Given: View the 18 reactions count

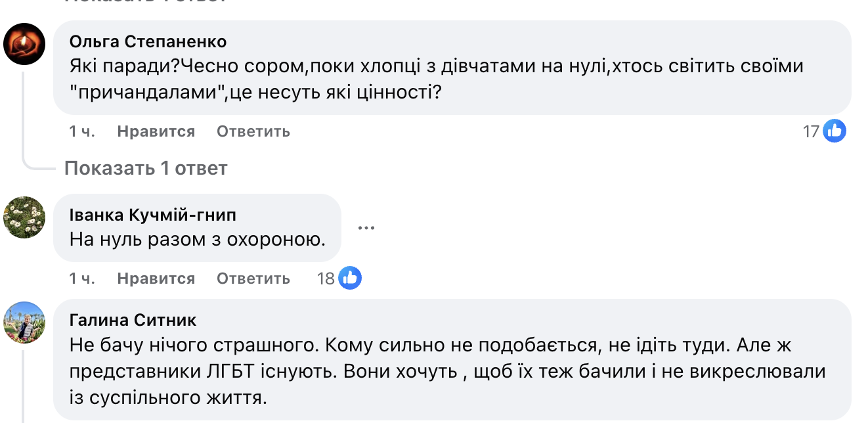Looking at the screenshot, I should (326, 278).
